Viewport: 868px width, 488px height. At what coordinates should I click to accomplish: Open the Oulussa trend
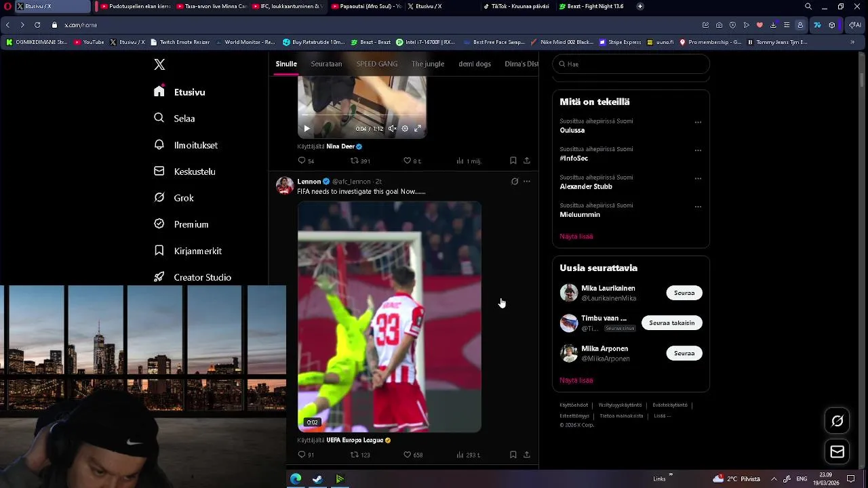click(x=572, y=130)
